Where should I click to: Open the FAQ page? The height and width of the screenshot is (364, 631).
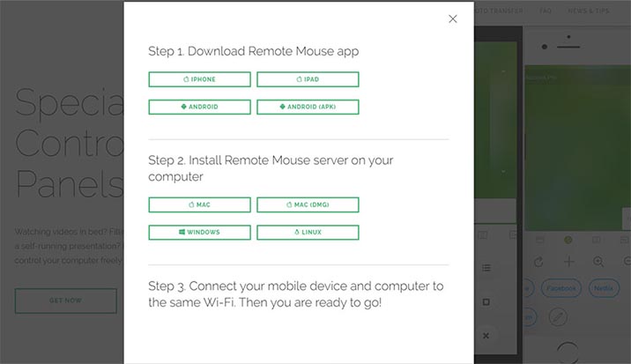546,11
